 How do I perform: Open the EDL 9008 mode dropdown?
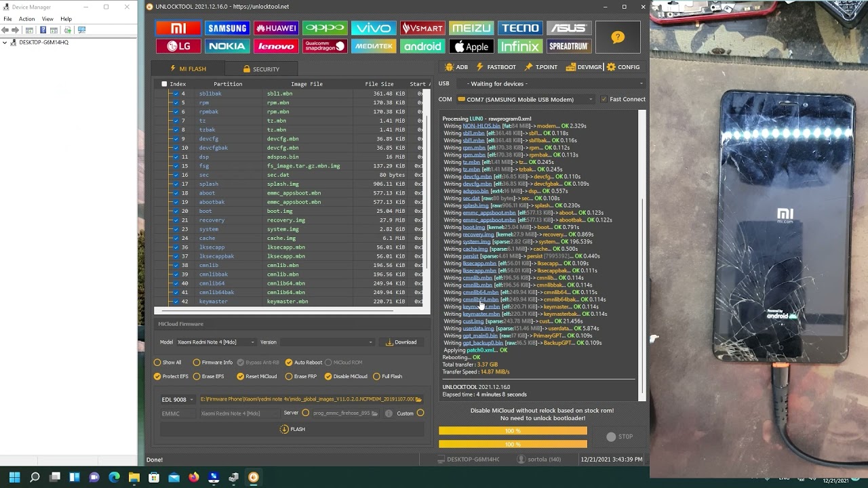coord(177,400)
